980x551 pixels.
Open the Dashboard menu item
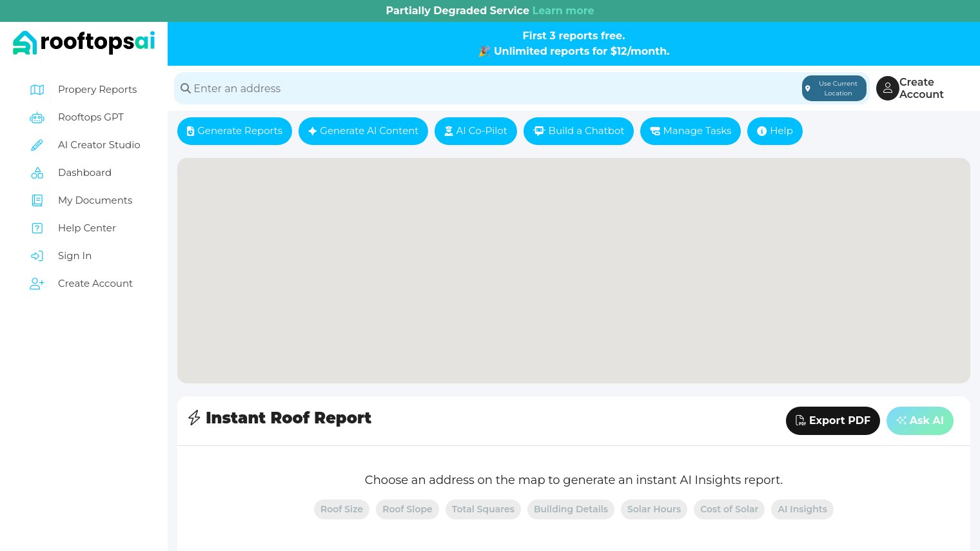(84, 173)
